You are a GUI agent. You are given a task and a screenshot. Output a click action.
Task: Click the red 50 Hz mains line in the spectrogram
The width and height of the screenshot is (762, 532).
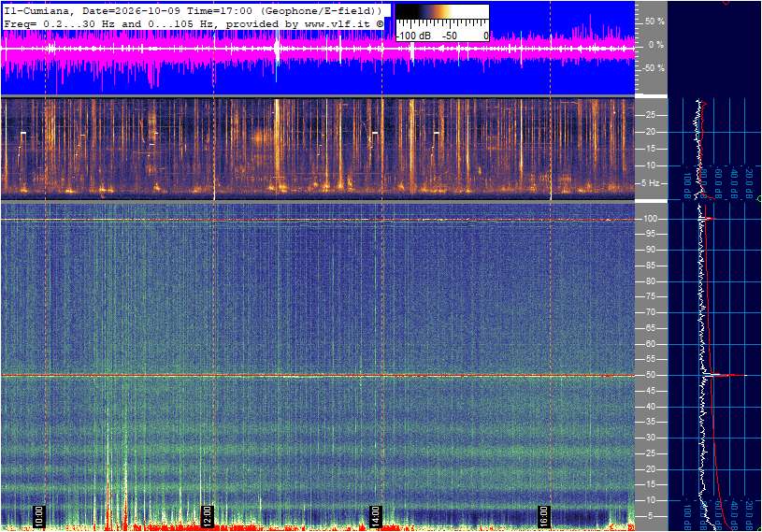click(x=317, y=376)
